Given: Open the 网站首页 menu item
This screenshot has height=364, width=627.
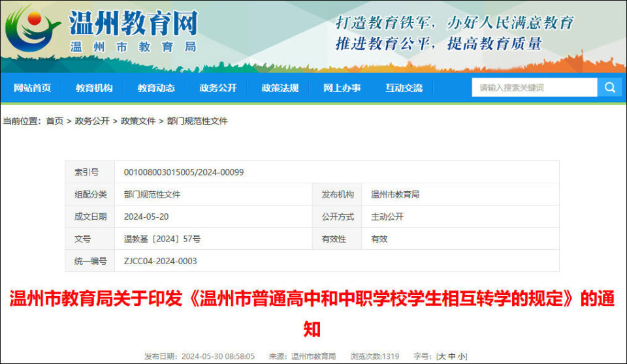Looking at the screenshot, I should pyautogui.click(x=32, y=88).
